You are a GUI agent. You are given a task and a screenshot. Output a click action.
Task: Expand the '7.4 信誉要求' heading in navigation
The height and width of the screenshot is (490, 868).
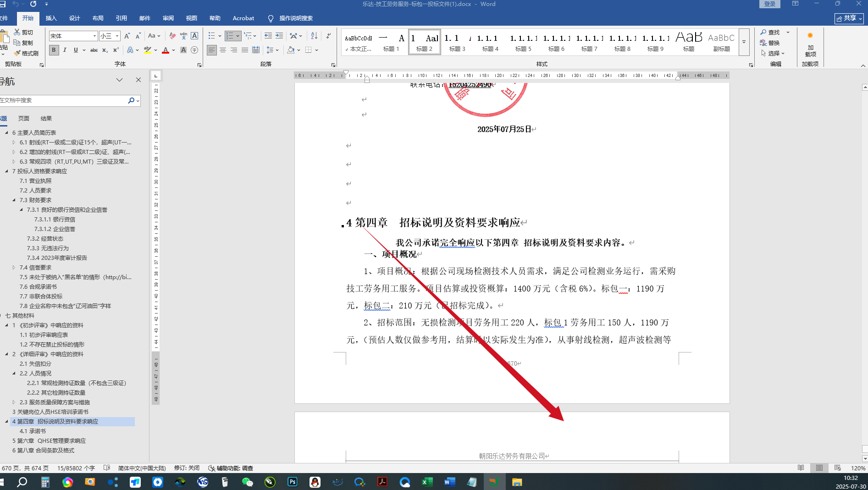(14, 268)
